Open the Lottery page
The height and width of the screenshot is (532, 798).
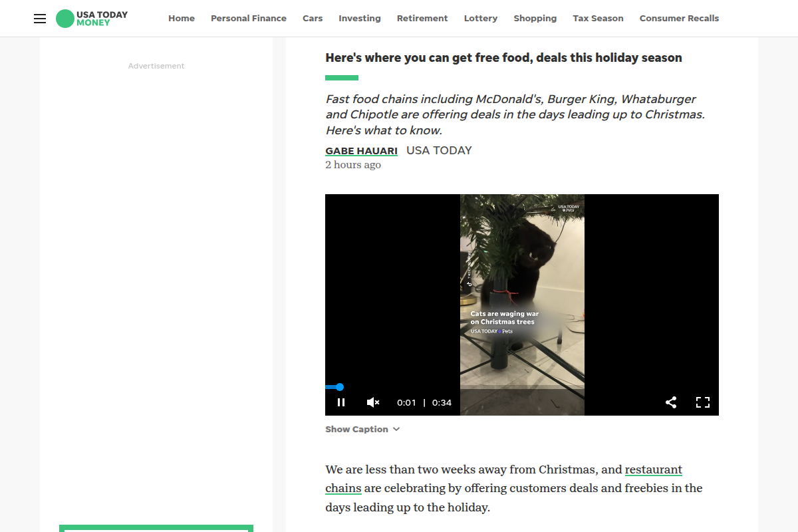(x=481, y=19)
